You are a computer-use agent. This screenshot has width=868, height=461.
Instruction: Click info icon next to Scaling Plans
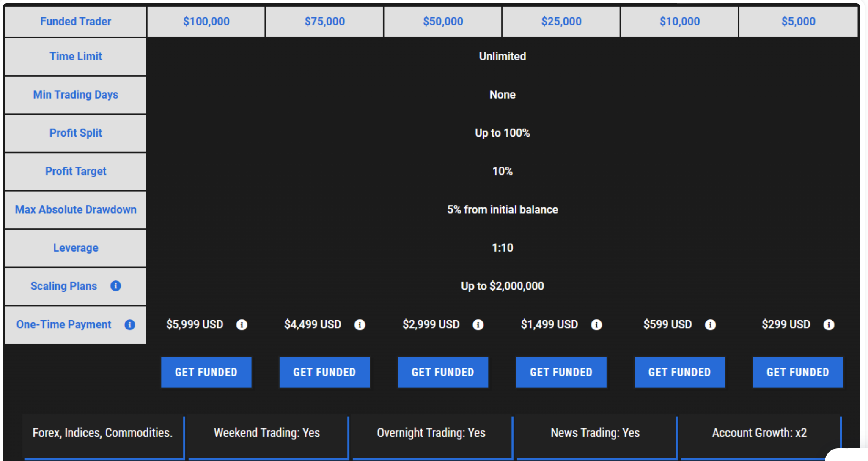pyautogui.click(x=115, y=286)
